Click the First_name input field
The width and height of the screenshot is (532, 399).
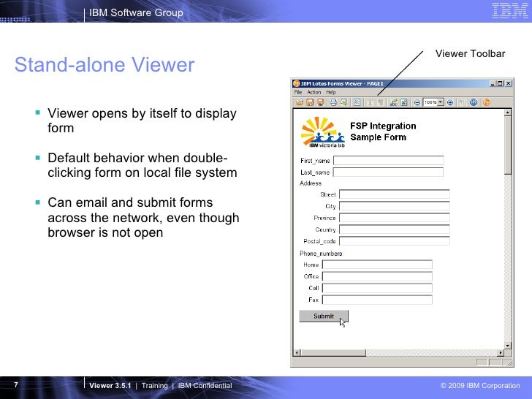[389, 160]
